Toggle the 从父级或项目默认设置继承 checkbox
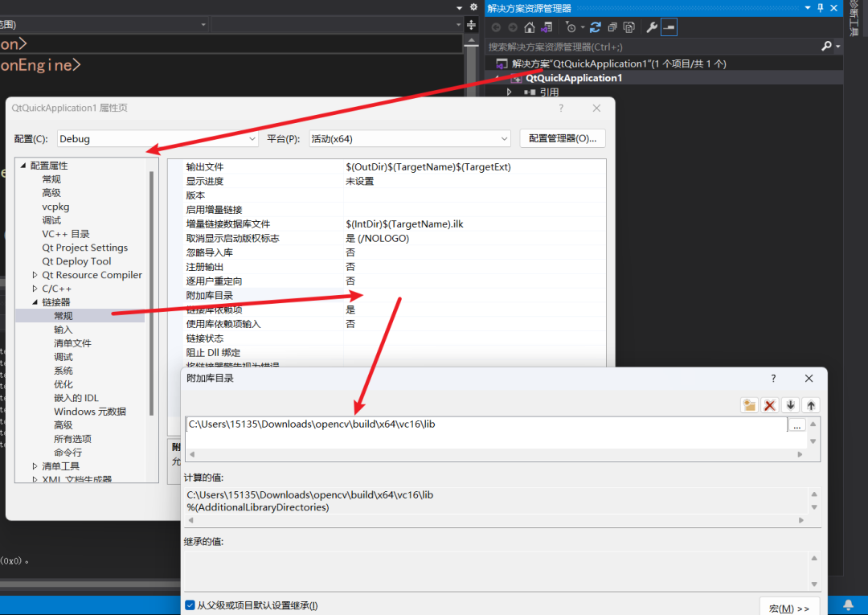The width and height of the screenshot is (868, 615). (x=190, y=605)
